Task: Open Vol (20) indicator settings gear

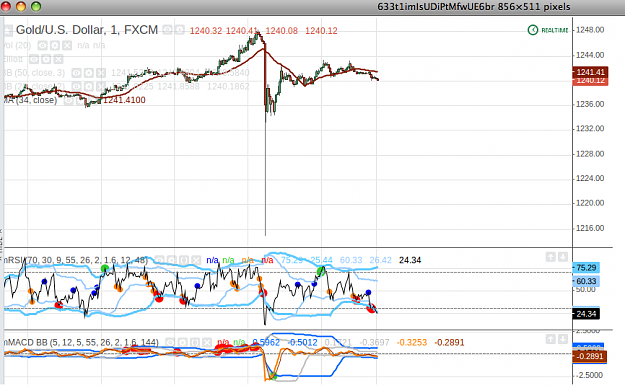Action: (x=55, y=45)
